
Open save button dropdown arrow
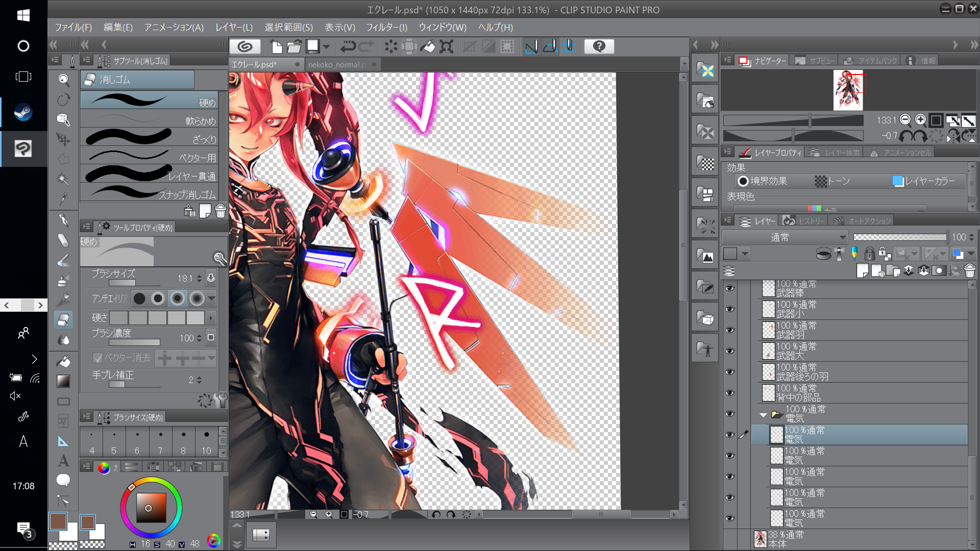pyautogui.click(x=327, y=46)
